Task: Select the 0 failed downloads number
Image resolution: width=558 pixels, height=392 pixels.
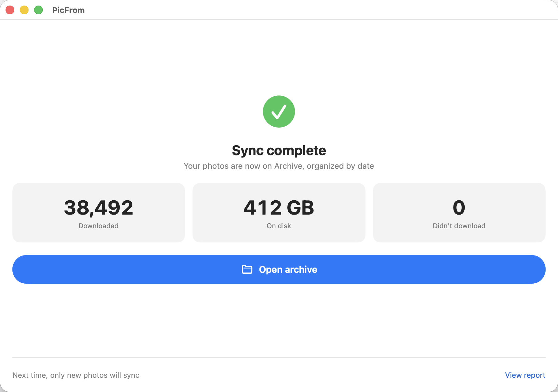Action: tap(459, 207)
